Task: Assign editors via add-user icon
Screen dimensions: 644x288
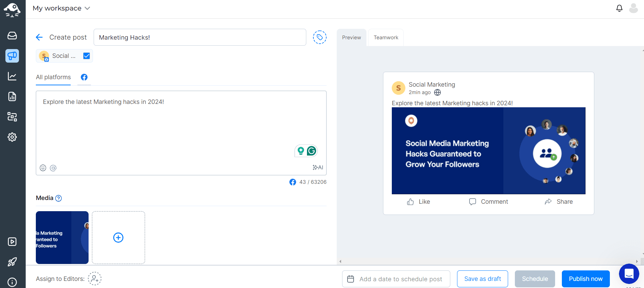Action: pyautogui.click(x=95, y=279)
